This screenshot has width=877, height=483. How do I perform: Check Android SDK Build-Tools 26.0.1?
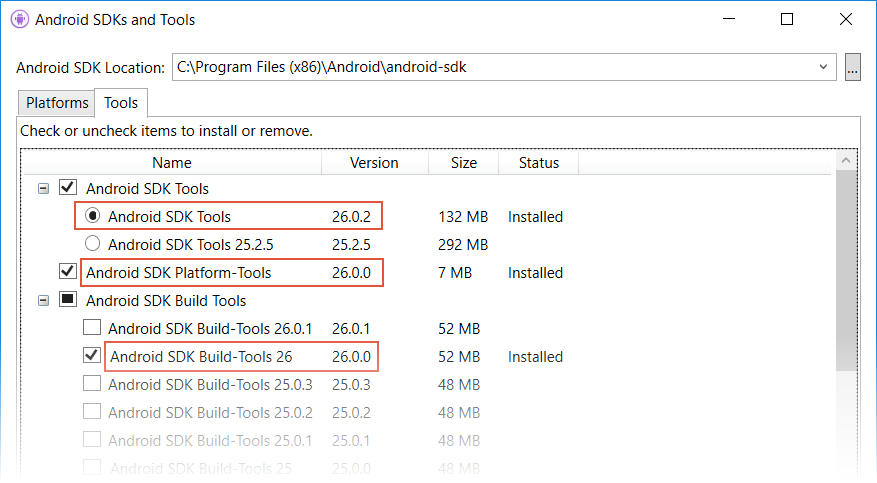[x=92, y=327]
